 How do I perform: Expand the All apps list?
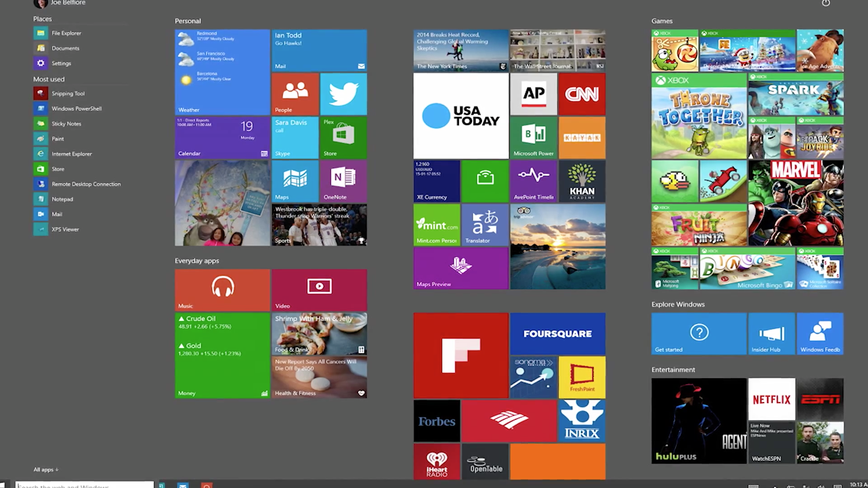[x=46, y=469]
